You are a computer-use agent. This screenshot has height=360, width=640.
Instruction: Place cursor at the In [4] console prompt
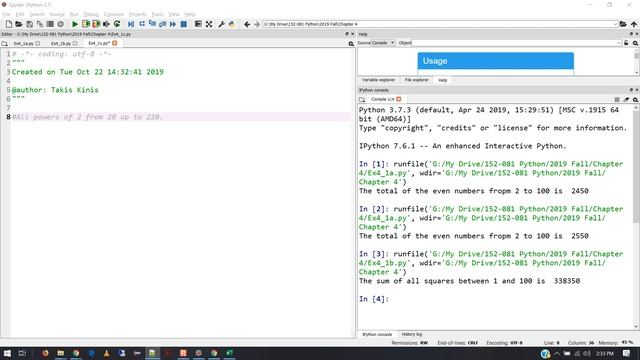coord(374,299)
